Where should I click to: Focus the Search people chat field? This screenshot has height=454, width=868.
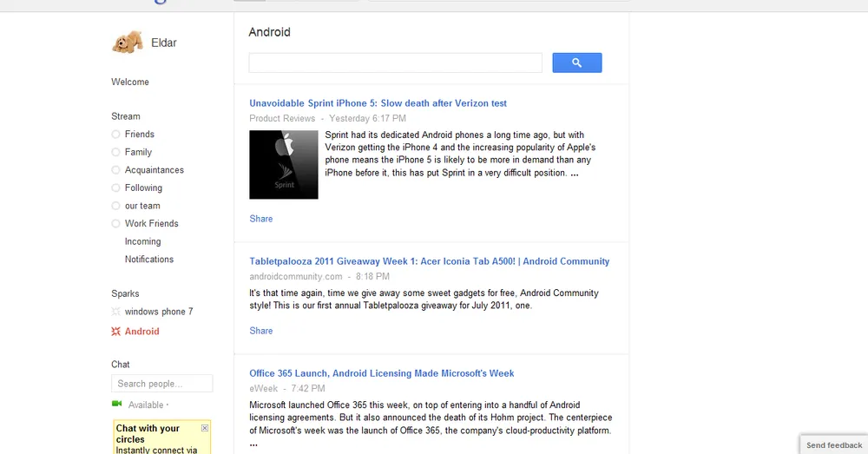coord(162,384)
